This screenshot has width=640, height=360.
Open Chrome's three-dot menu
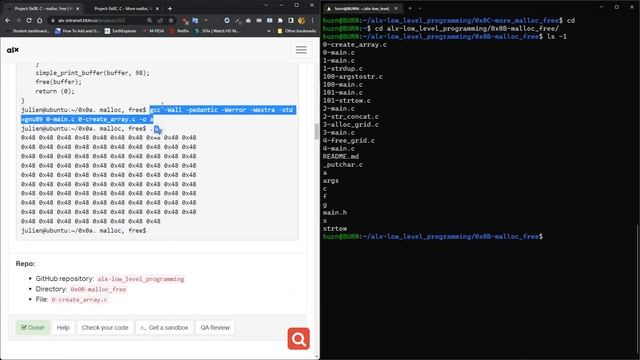click(x=313, y=20)
